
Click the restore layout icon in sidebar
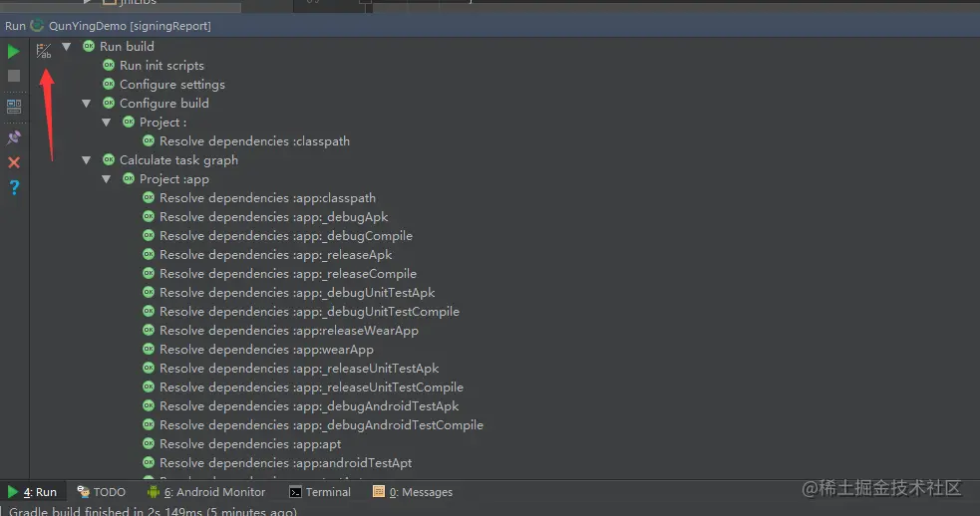tap(14, 107)
